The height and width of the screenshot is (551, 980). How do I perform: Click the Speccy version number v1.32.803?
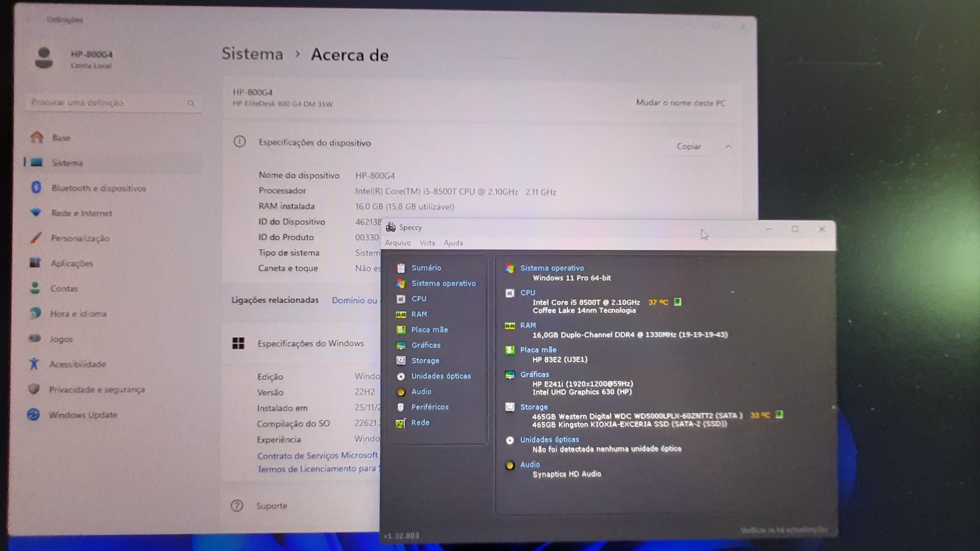click(401, 535)
